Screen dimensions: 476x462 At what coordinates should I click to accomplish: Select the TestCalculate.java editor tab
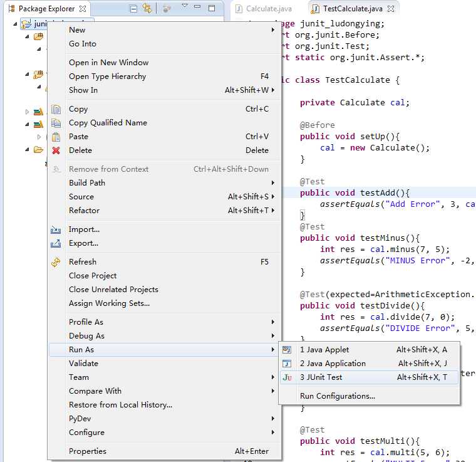coord(352,9)
